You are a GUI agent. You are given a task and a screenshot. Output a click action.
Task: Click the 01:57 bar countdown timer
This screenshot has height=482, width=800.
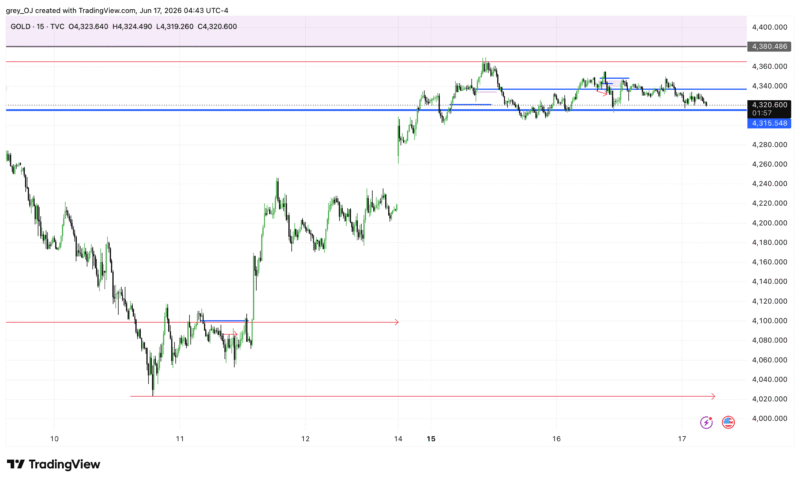pyautogui.click(x=762, y=113)
